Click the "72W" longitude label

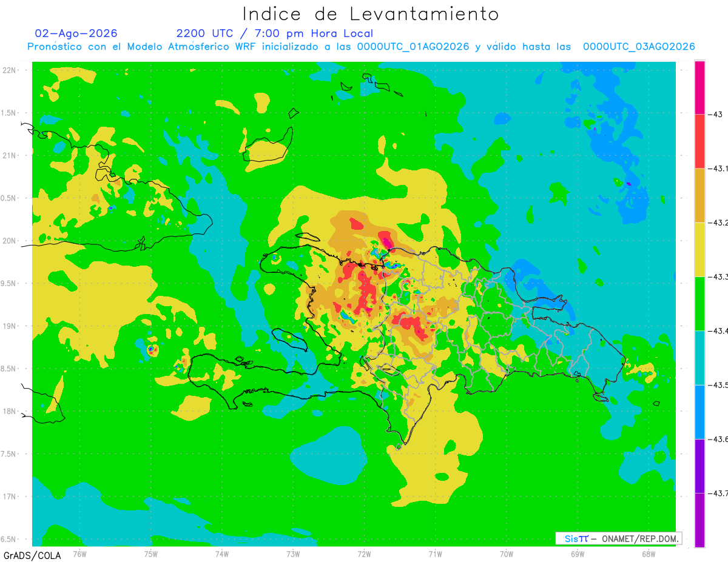pyautogui.click(x=364, y=554)
